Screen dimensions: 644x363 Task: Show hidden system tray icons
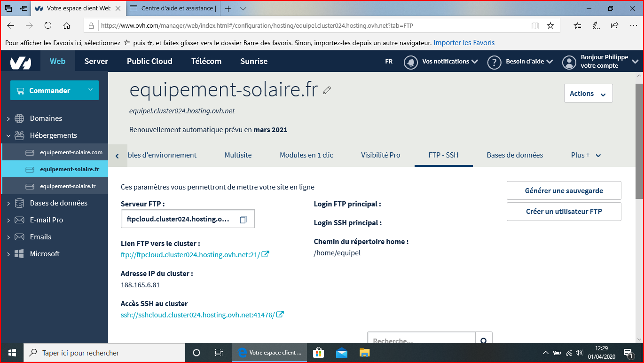(545, 353)
